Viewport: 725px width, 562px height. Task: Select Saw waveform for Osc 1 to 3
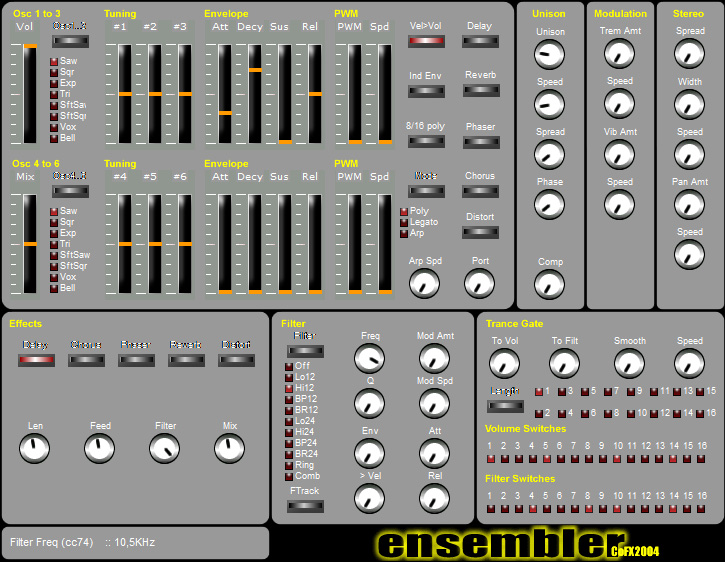[54, 62]
